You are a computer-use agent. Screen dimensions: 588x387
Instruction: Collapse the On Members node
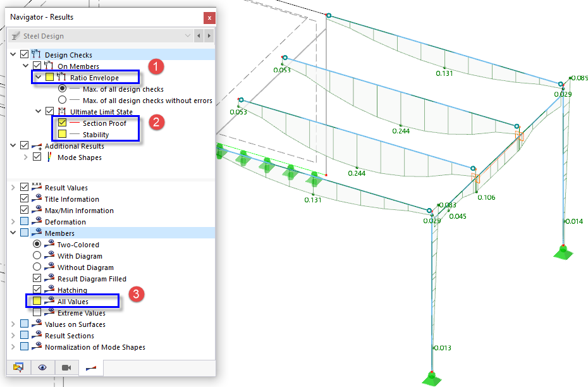tap(25, 66)
